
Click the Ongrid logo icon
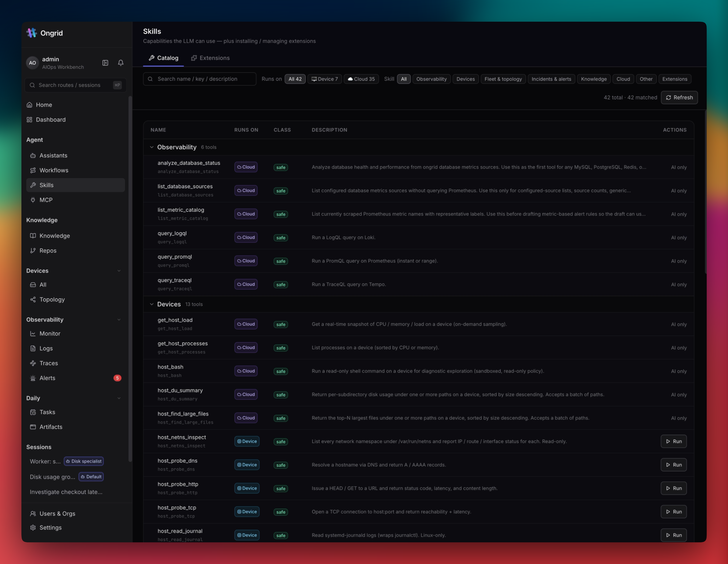click(x=32, y=33)
